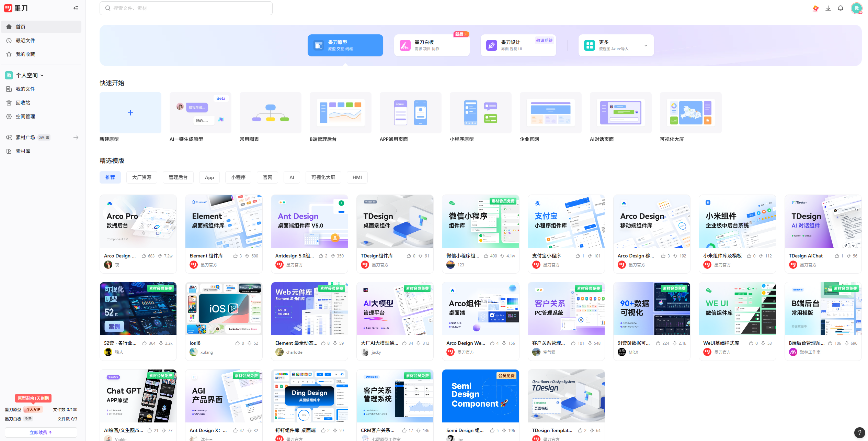
Task: Open the recycle bin (回收站)
Action: [x=23, y=103]
